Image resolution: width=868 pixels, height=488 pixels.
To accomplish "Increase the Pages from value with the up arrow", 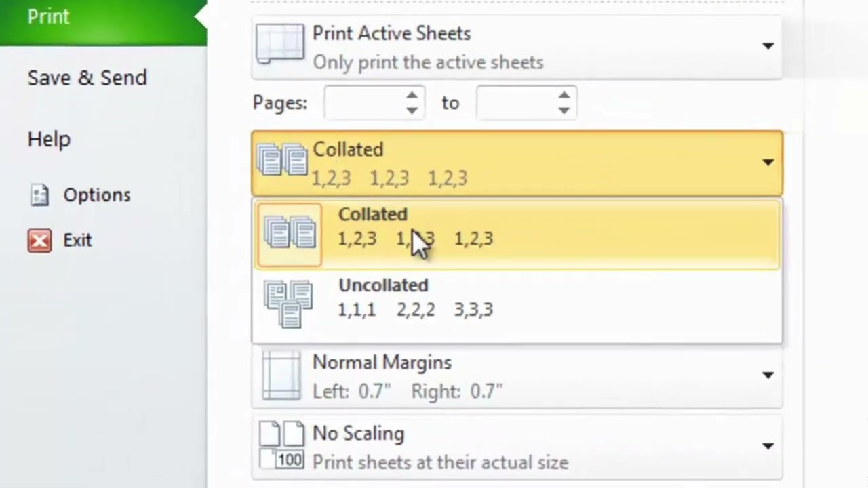I will 412,96.
